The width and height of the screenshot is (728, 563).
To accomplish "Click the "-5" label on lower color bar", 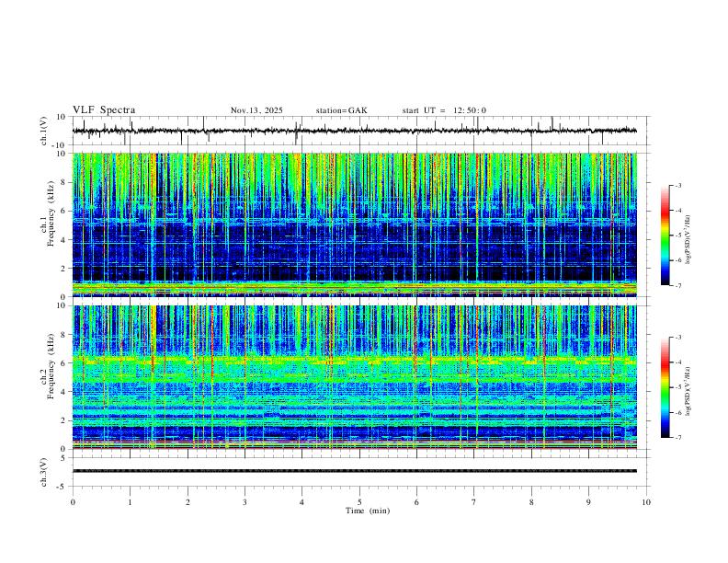I will point(677,387).
